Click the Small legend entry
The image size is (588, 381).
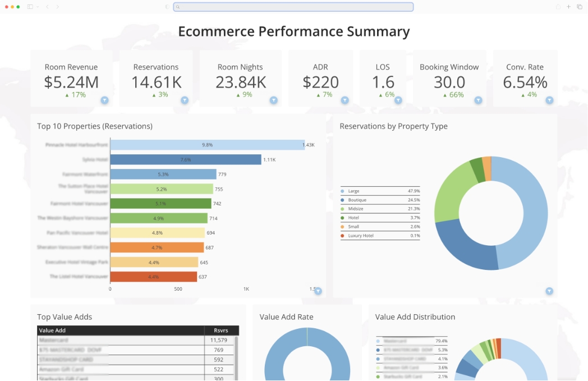coord(380,227)
